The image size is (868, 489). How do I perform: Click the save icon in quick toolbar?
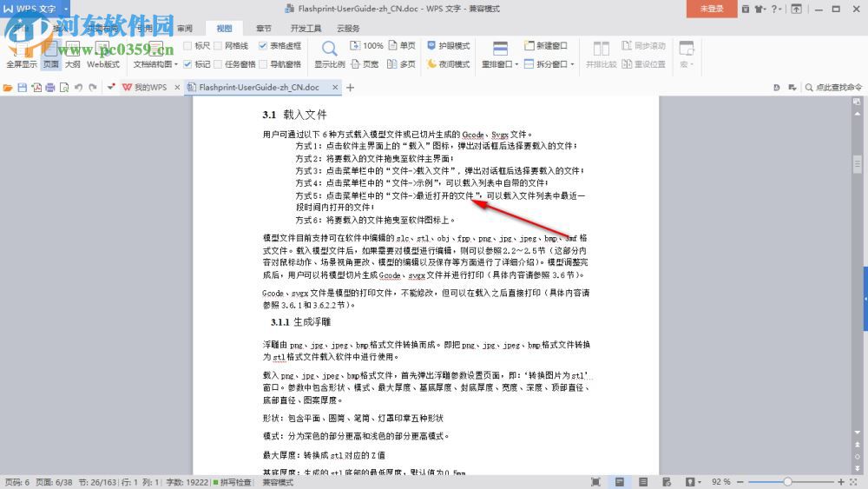23,88
